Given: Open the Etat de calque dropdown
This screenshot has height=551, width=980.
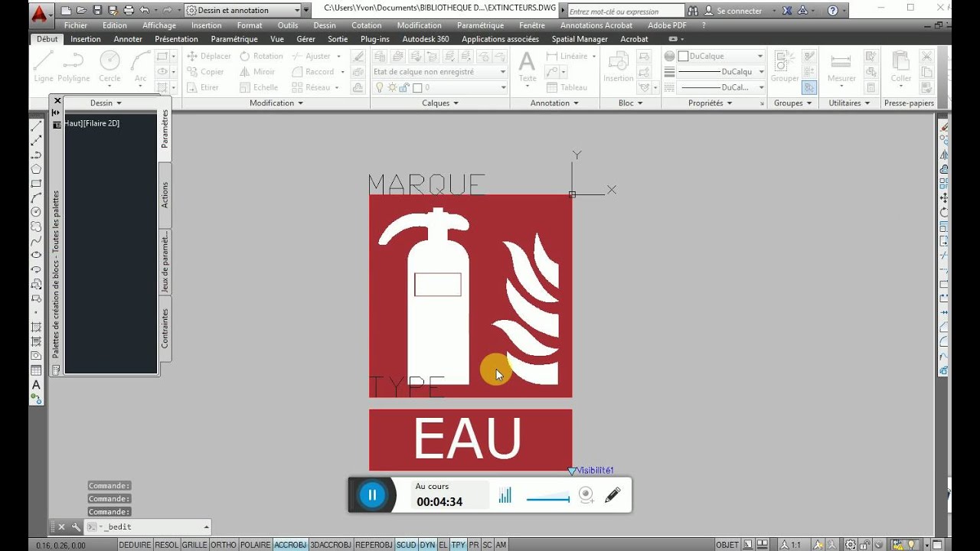Looking at the screenshot, I should 439,71.
